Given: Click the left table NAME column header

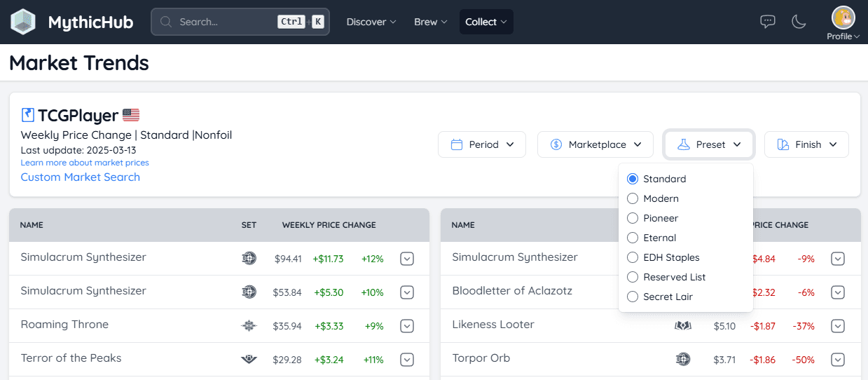Looking at the screenshot, I should point(32,225).
